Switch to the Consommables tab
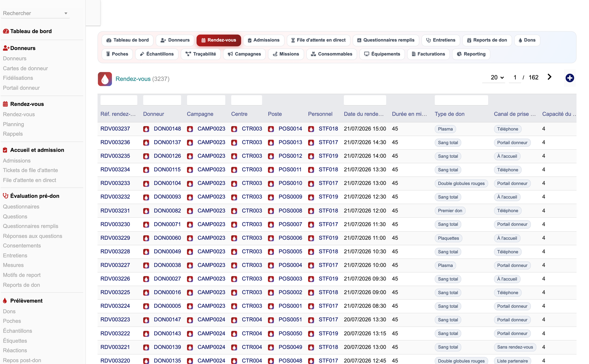Image resolution: width=589 pixels, height=364 pixels. coord(332,54)
